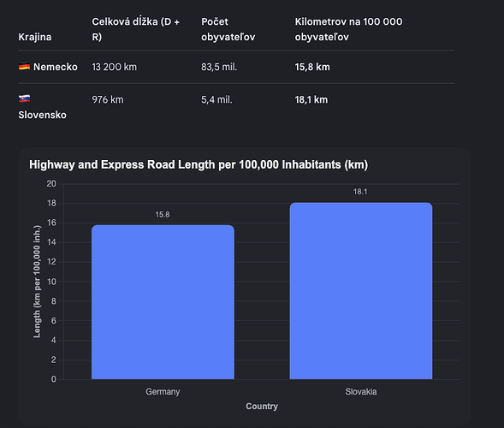Viewport: 504px width, 428px height.
Task: Click the 18,1 km table value
Action: (x=311, y=99)
